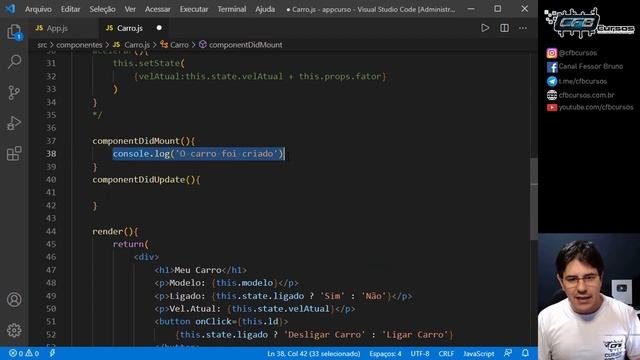Open the Seleção menu
The image size is (640, 360).
(102, 9)
